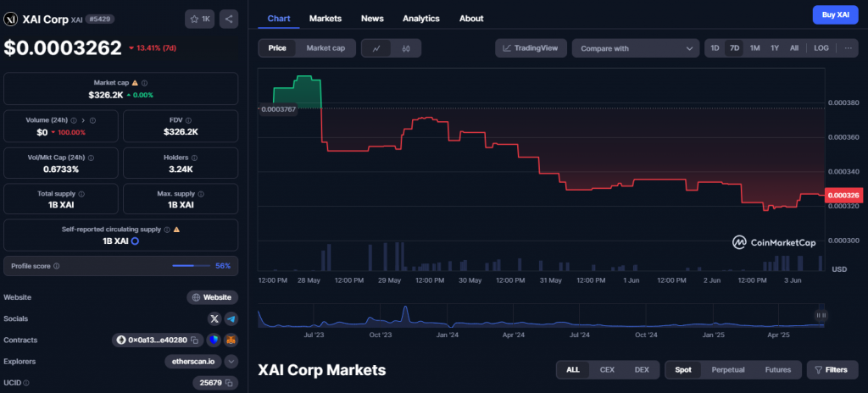Click the XAI Corp logo icon
868x393 pixels.
[x=10, y=19]
